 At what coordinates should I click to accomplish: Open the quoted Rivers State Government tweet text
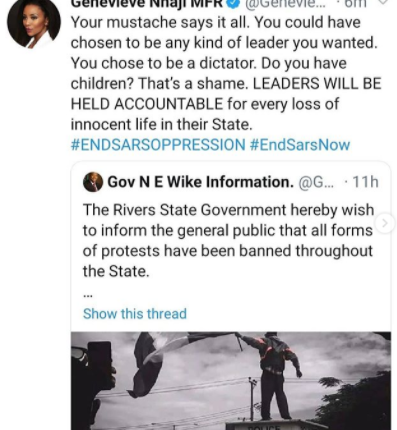(228, 241)
